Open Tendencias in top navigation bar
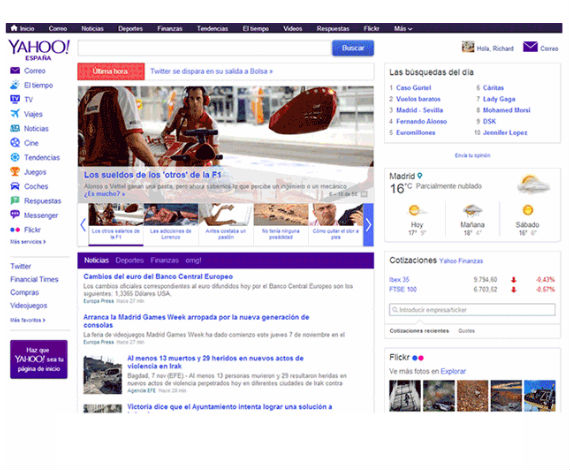This screenshot has height=470, width=570. [212, 28]
